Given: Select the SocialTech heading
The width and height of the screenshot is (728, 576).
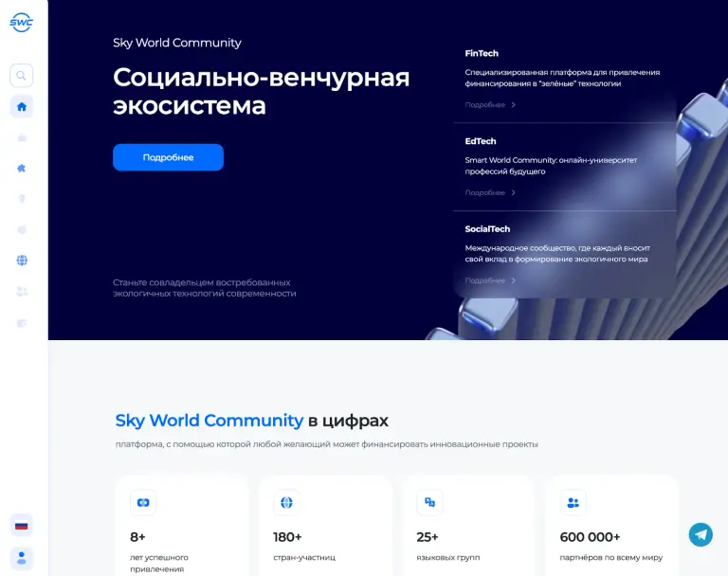Looking at the screenshot, I should (487, 229).
